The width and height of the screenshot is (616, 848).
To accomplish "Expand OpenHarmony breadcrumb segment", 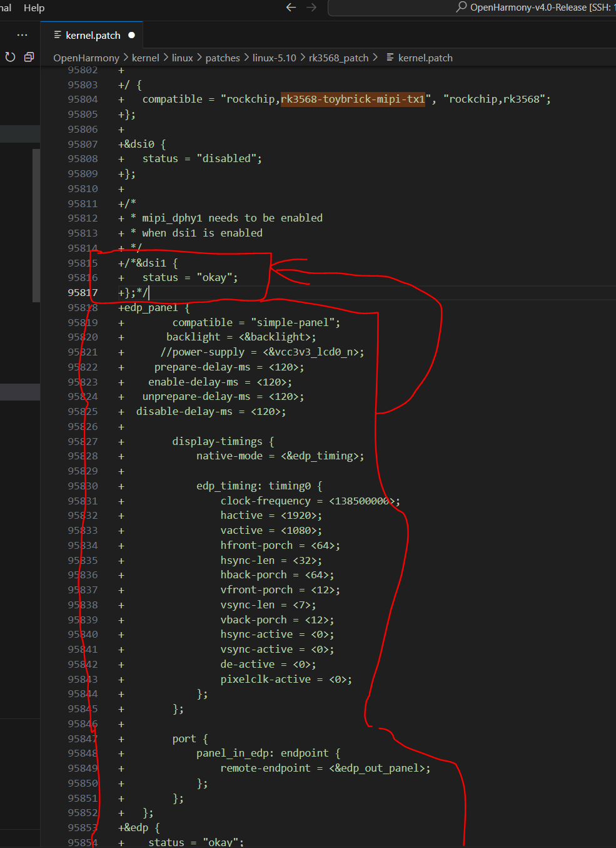I will [86, 58].
